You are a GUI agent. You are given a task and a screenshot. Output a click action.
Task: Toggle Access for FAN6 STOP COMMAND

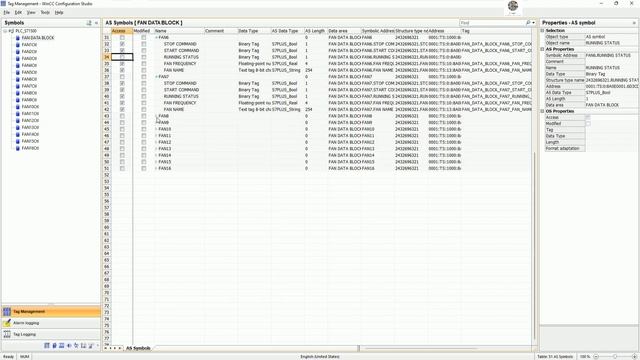click(x=122, y=44)
